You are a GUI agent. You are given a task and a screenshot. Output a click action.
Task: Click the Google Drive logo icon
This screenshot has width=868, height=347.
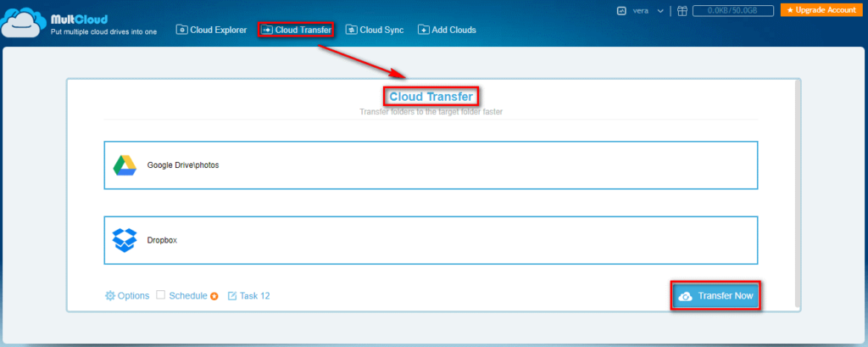[x=125, y=165]
